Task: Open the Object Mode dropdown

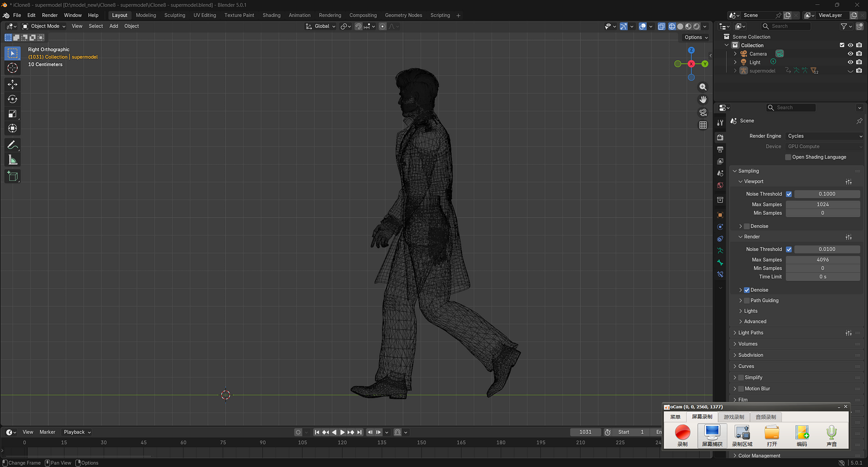Action: tap(45, 26)
